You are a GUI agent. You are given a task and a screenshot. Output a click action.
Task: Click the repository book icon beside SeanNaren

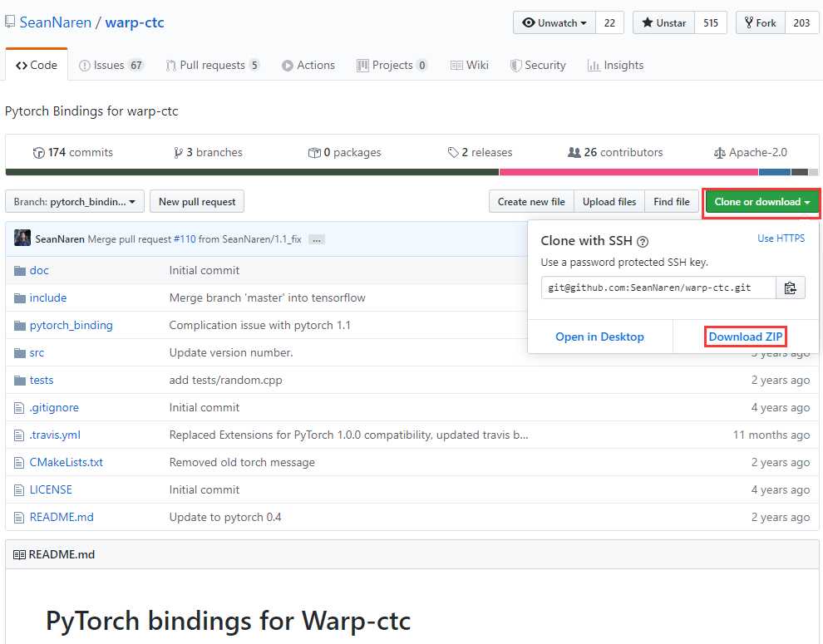pos(10,22)
